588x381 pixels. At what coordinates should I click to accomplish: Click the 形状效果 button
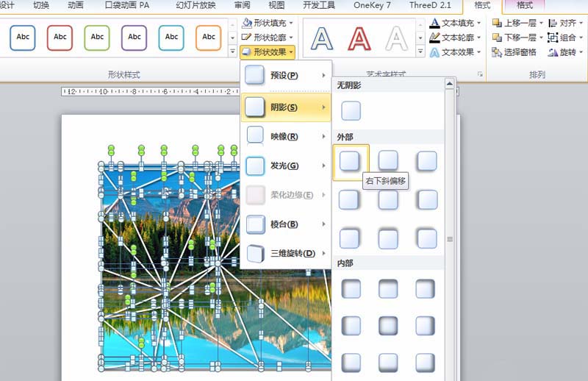[x=268, y=51]
